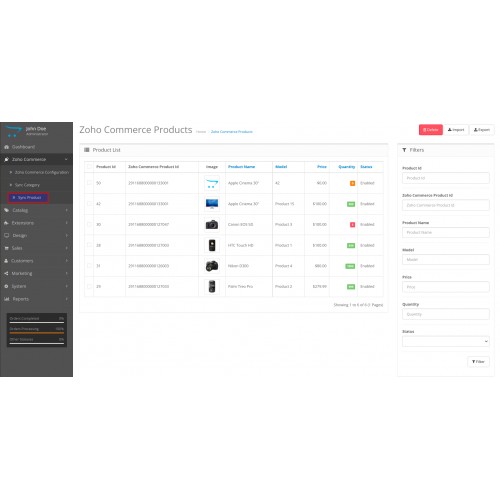Click the Export button
The width and height of the screenshot is (500, 500).
[482, 130]
